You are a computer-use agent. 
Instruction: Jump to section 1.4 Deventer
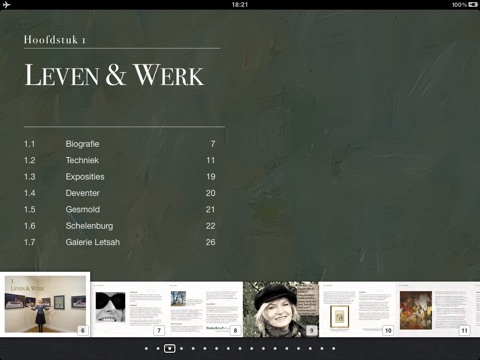[x=119, y=193]
